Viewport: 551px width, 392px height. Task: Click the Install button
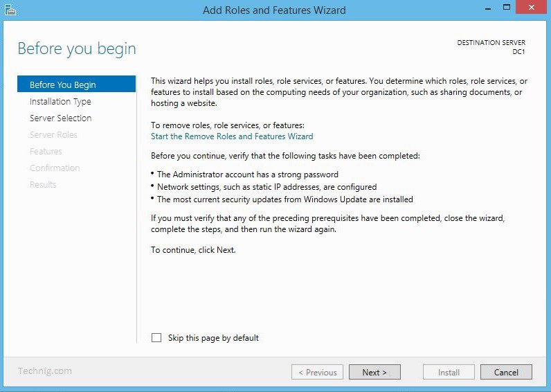point(449,372)
